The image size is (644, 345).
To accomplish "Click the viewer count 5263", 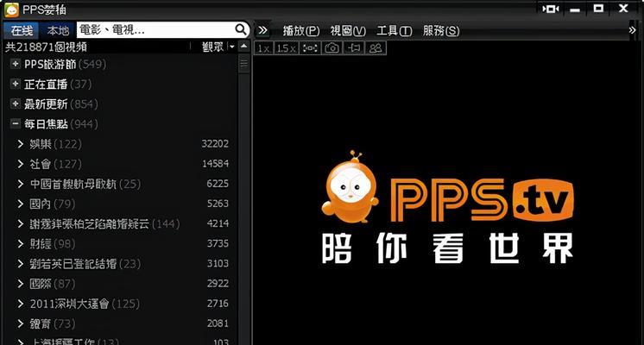I will click(x=218, y=204).
